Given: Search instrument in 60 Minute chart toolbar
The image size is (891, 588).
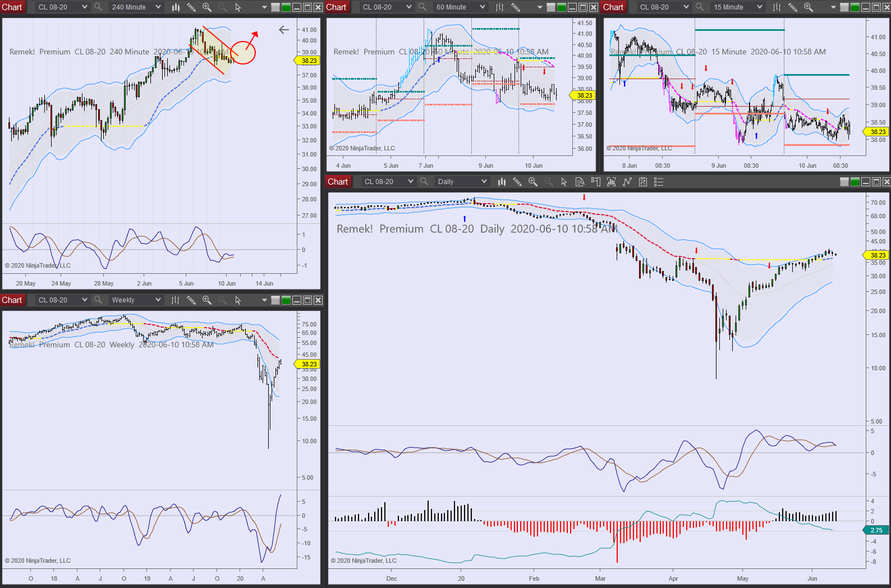Looking at the screenshot, I should [423, 7].
